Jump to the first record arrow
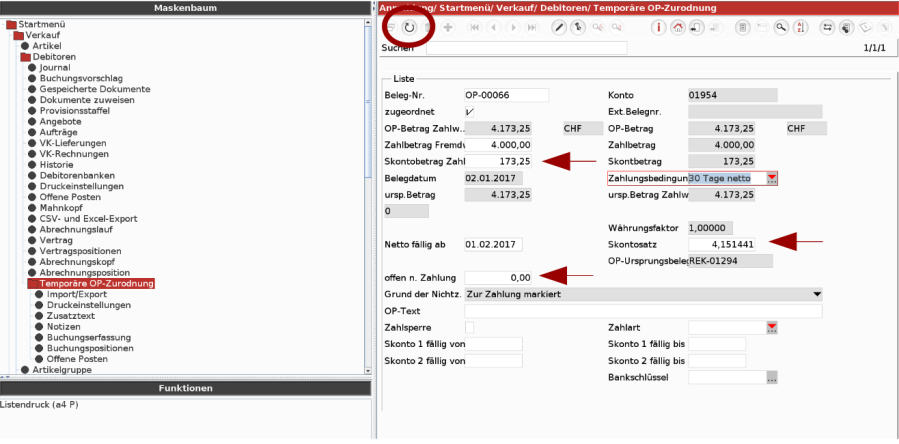The height and width of the screenshot is (444, 899). tap(474, 27)
